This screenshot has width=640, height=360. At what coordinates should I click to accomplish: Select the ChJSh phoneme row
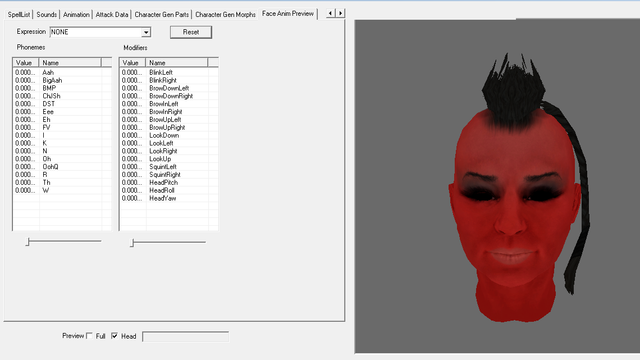click(x=62, y=96)
